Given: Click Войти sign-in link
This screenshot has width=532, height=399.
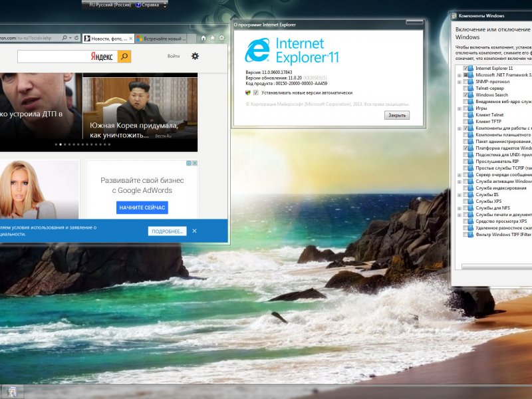Looking at the screenshot, I should tap(174, 56).
